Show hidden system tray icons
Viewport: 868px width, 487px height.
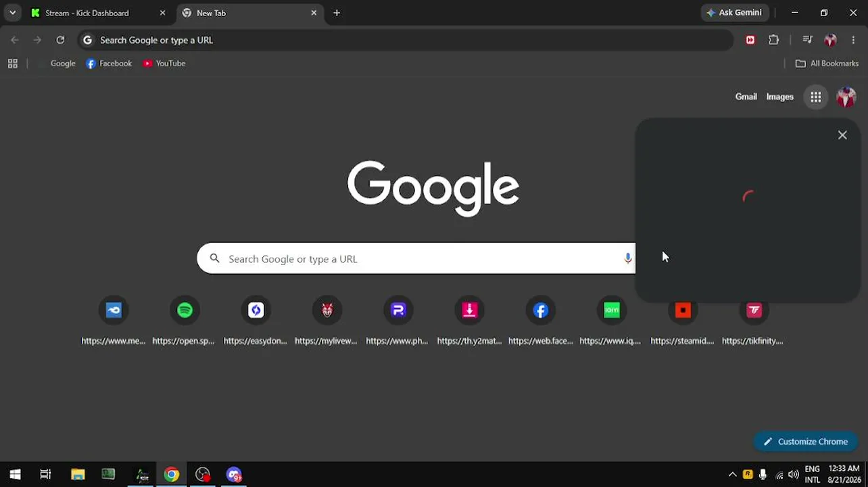(x=732, y=475)
